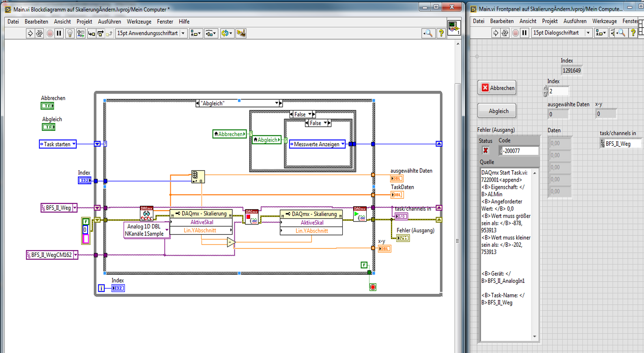Viewport: 644px width, 353px height.
Task: Click the Step Into icon
Action: 91,33
